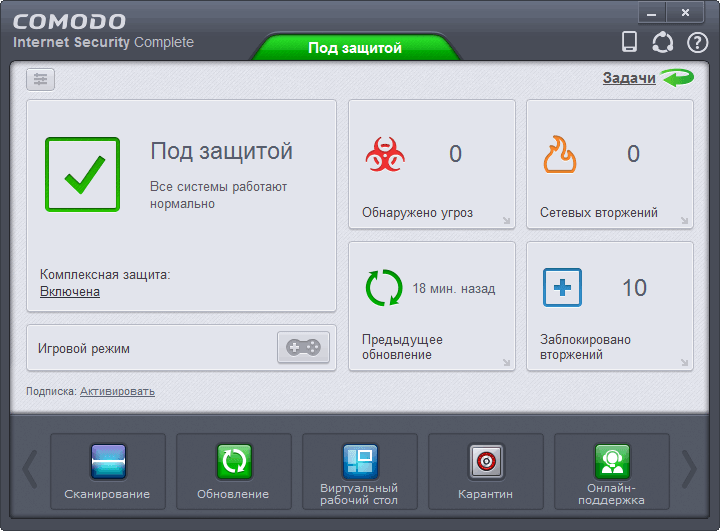Click the green update circle arrows icon

(x=384, y=288)
